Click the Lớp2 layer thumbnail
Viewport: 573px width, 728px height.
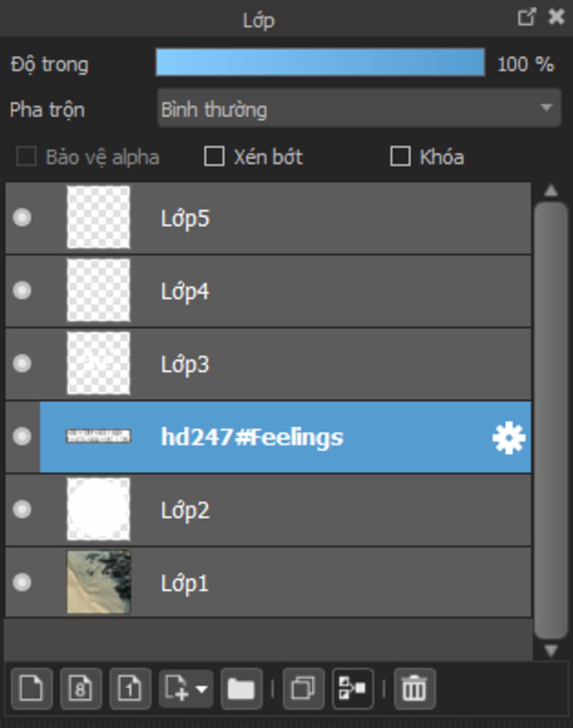click(x=98, y=509)
